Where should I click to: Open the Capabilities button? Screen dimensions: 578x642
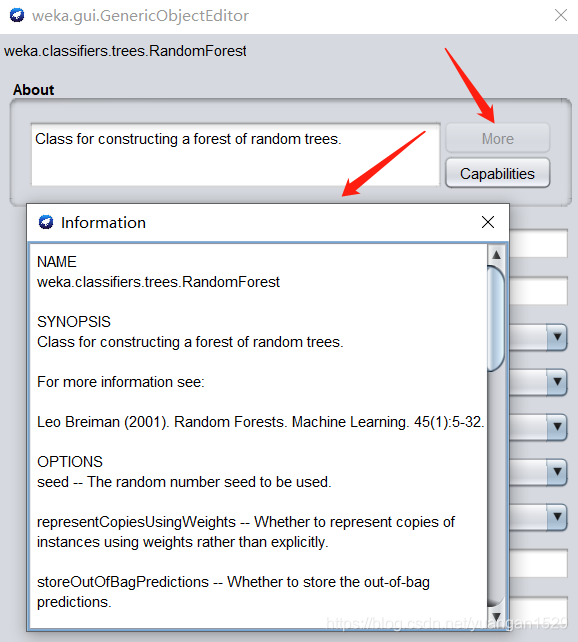click(x=497, y=173)
